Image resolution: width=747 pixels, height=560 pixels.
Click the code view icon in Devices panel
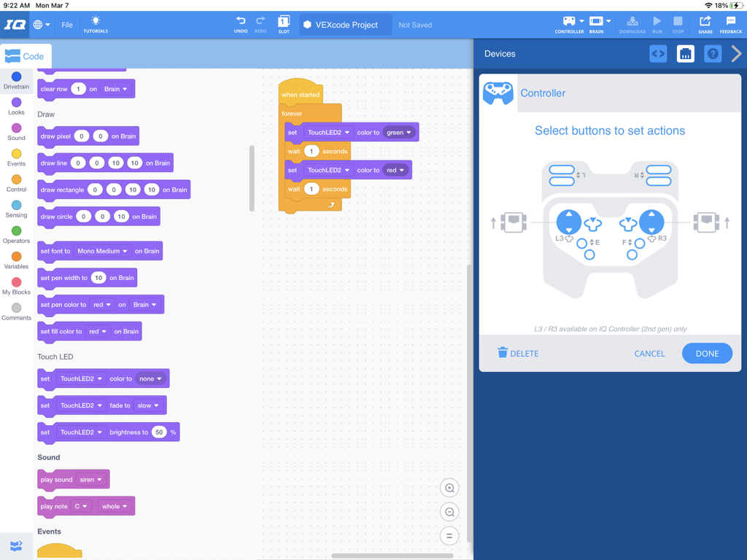pyautogui.click(x=657, y=53)
